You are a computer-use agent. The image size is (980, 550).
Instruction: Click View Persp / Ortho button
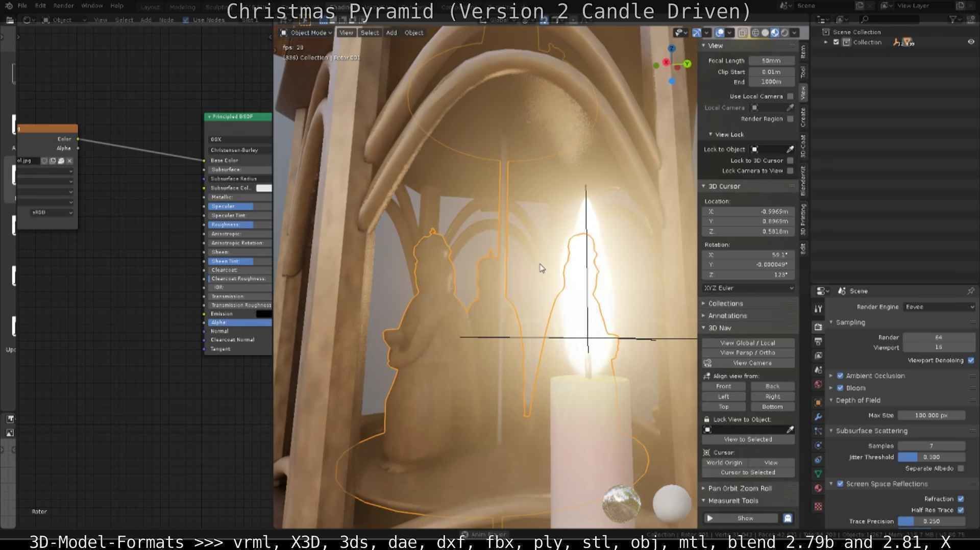748,353
